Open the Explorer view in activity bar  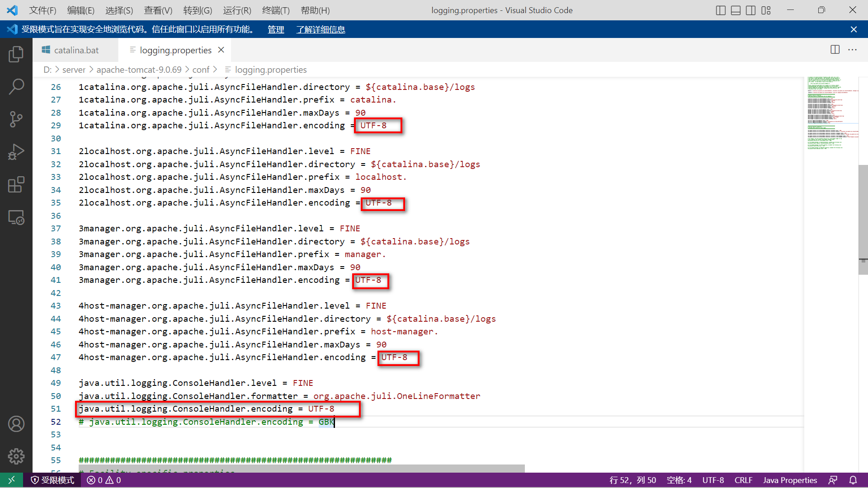(x=16, y=54)
